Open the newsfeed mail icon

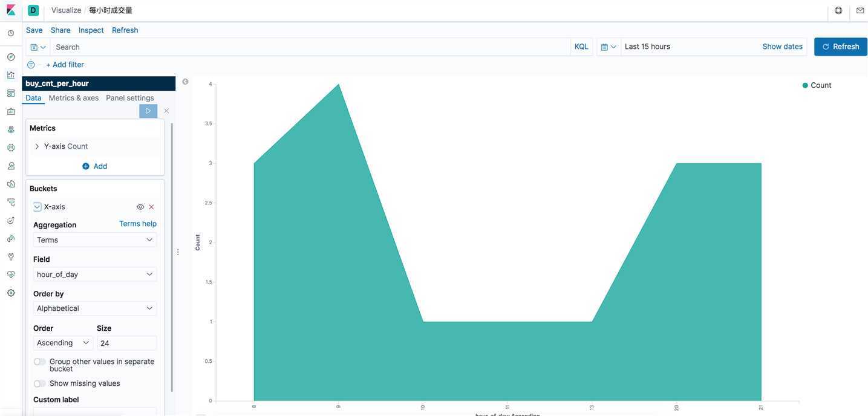(x=860, y=10)
